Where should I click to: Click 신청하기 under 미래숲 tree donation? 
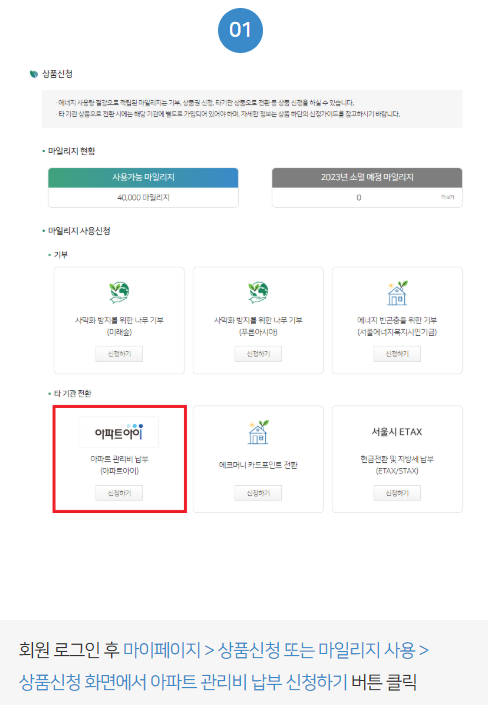119,354
